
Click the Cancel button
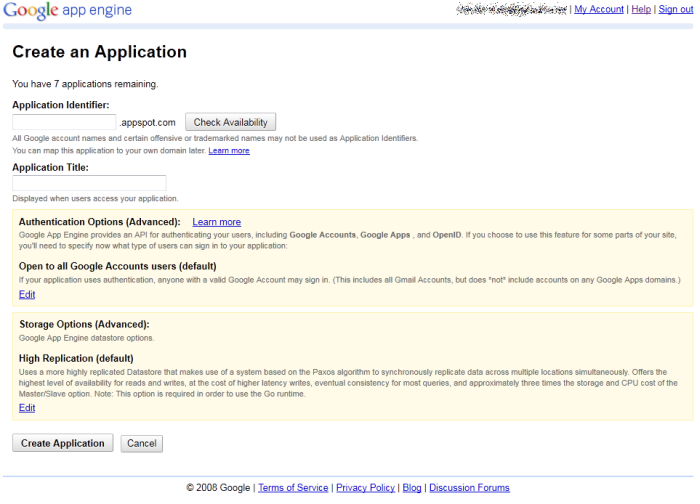142,444
